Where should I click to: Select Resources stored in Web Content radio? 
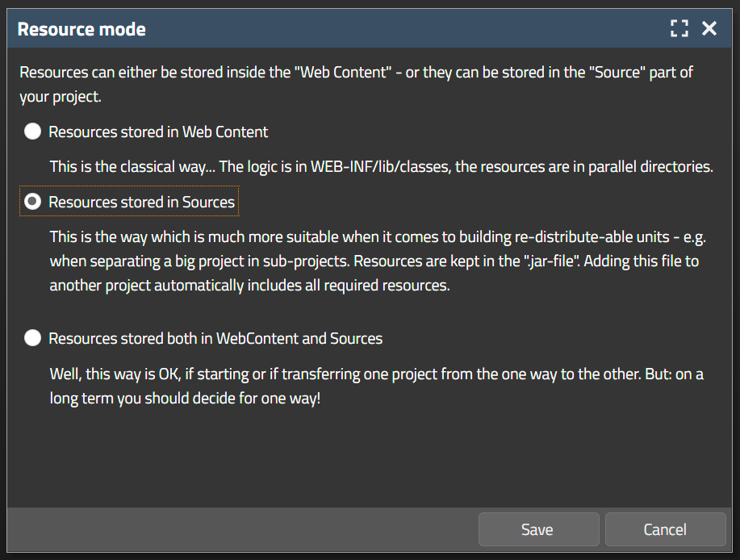pyautogui.click(x=32, y=132)
